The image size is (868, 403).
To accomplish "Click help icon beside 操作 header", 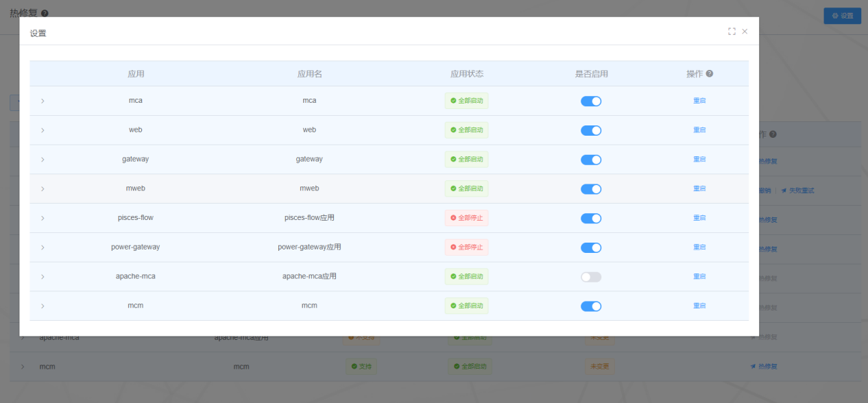I will [710, 74].
